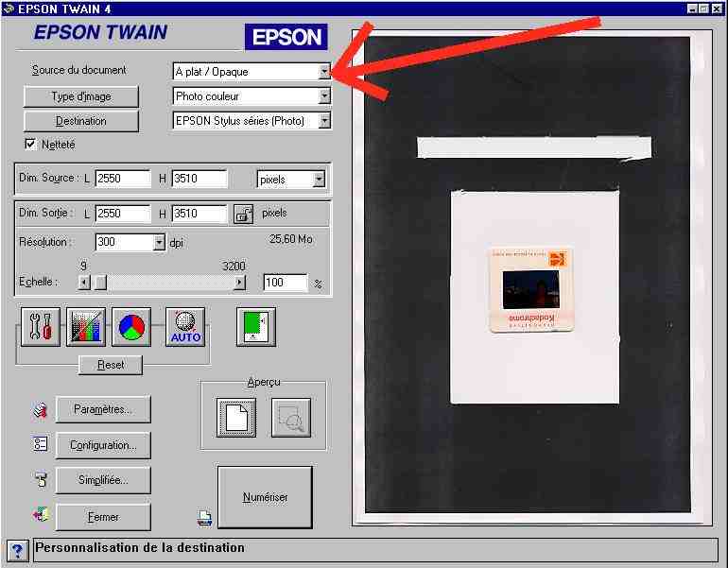Toggle the Netteté checkbox
728x568 pixels.
[x=30, y=144]
